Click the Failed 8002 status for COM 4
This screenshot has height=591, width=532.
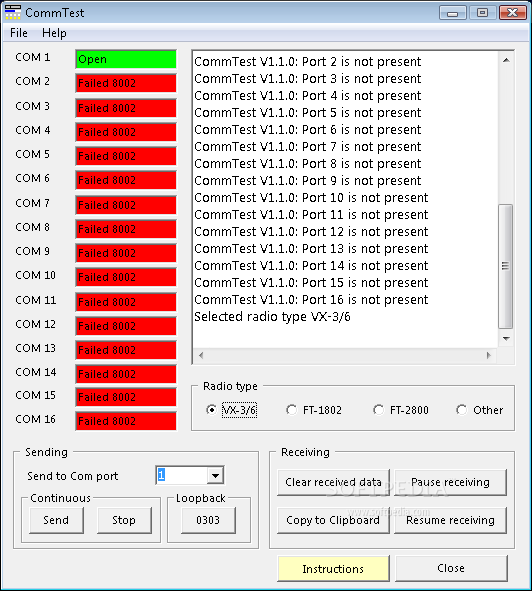(x=126, y=132)
